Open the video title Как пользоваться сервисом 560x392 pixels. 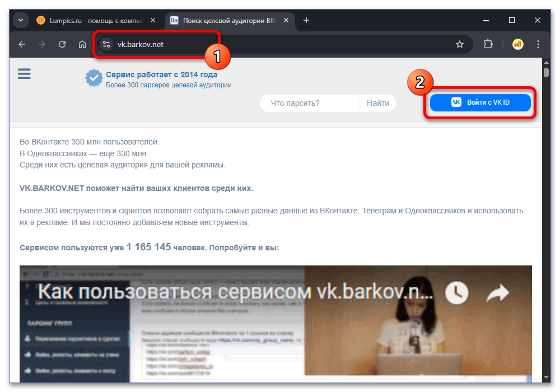point(235,292)
